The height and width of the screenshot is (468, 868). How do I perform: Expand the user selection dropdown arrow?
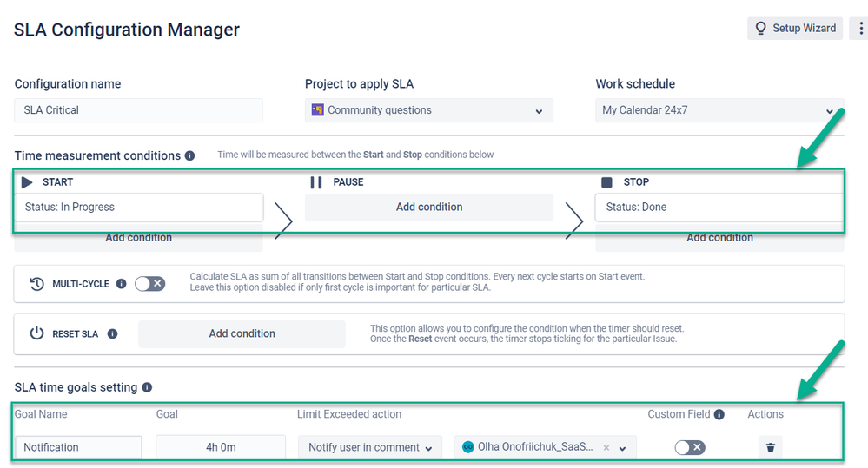[623, 448]
